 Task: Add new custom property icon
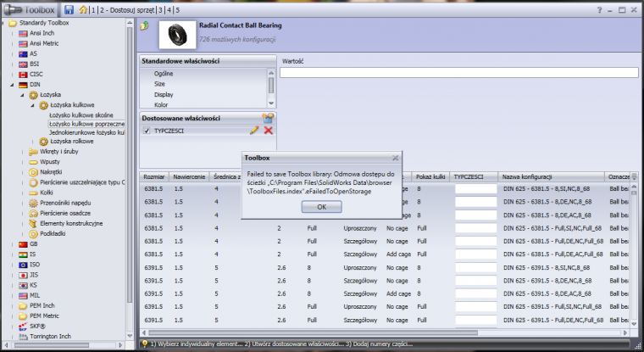(x=268, y=118)
